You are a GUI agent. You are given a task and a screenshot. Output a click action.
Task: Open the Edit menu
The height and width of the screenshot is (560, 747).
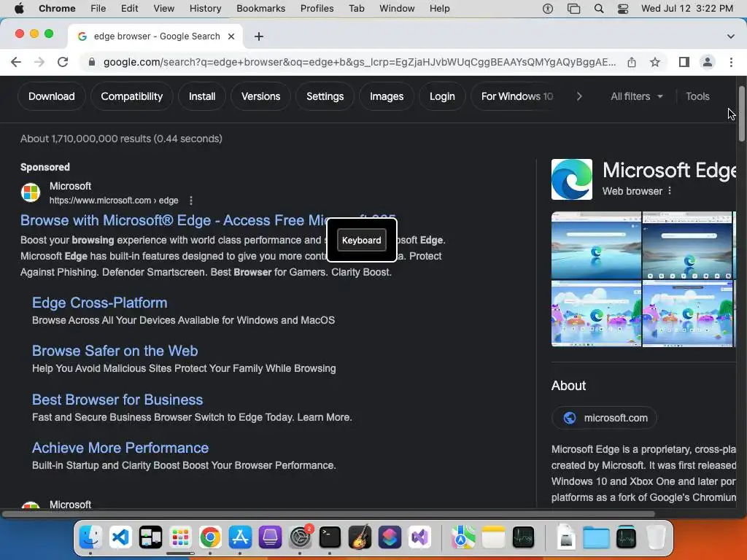129,9
